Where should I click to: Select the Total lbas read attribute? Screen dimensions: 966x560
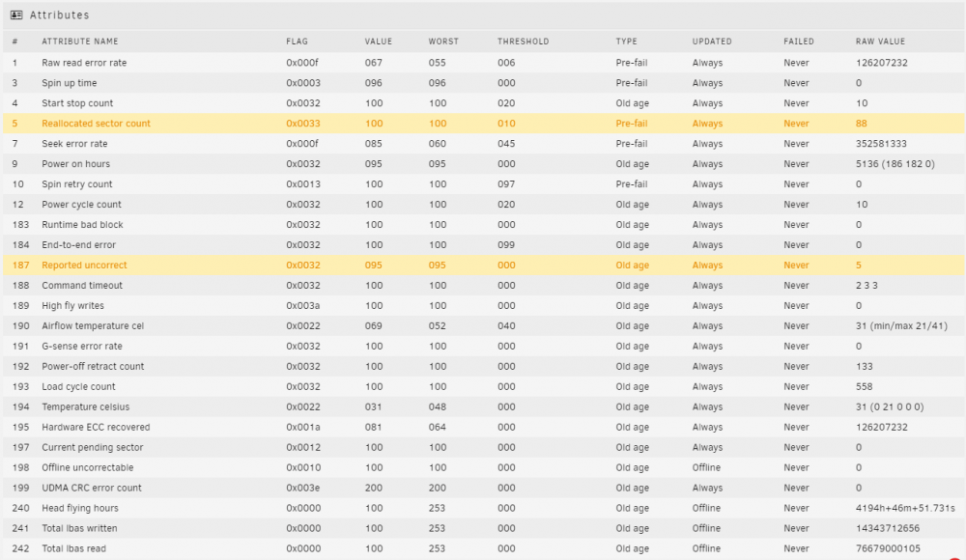point(74,549)
